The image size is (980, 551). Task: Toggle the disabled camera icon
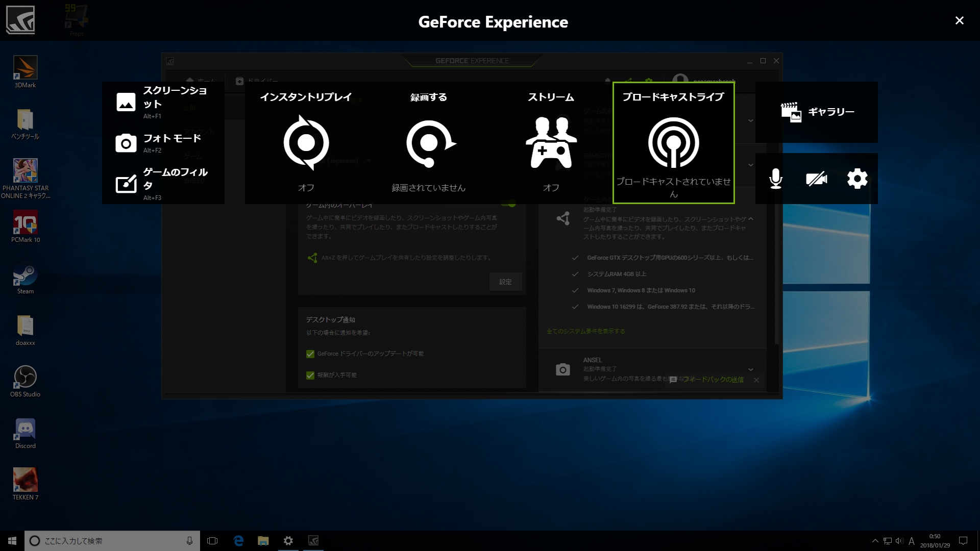[x=816, y=179]
